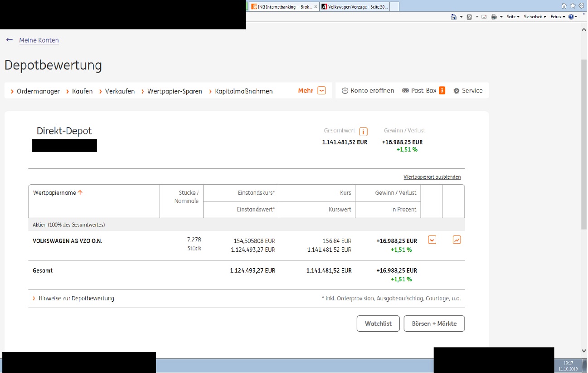
Task: Click the scrollbar down arrow
Action: tap(583, 350)
